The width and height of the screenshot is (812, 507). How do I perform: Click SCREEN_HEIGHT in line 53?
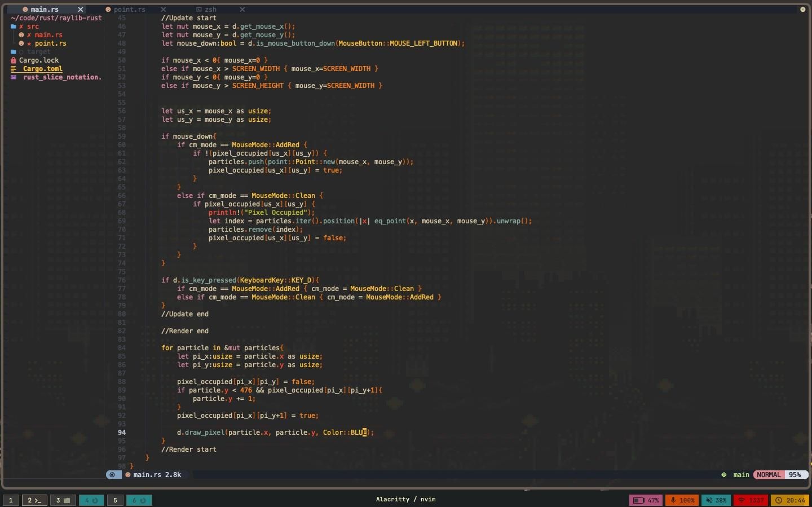[x=258, y=86]
